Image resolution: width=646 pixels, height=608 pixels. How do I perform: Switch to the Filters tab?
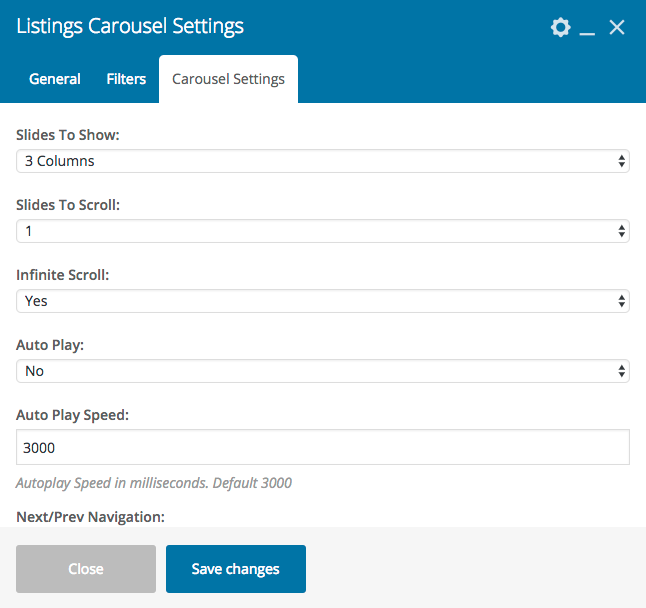tap(126, 79)
